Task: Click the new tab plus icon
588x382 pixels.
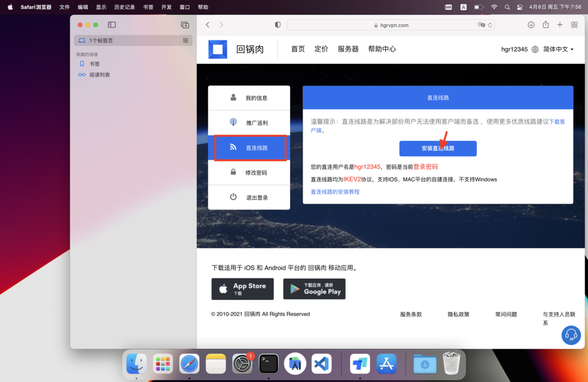Action: click(x=560, y=25)
